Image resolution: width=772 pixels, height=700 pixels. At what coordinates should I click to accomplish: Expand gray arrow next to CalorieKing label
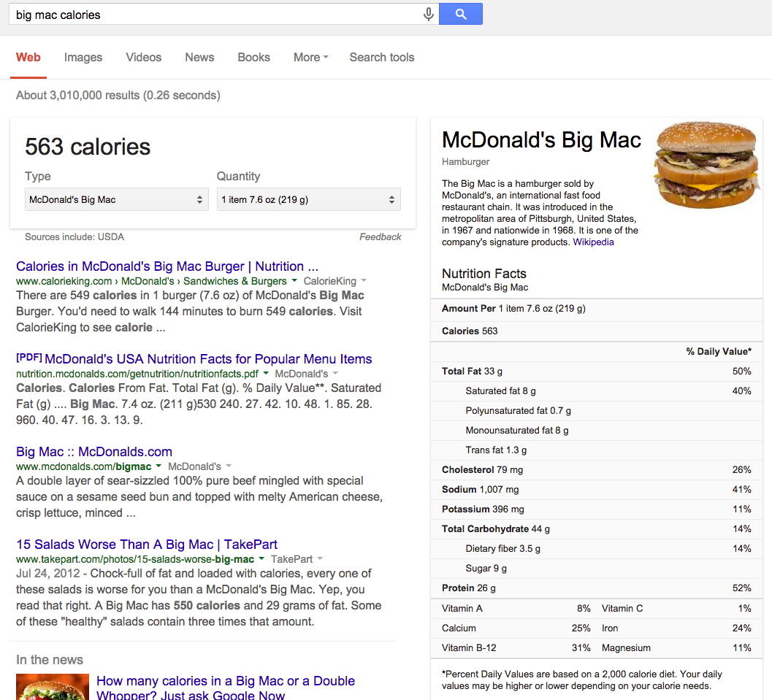tap(364, 281)
